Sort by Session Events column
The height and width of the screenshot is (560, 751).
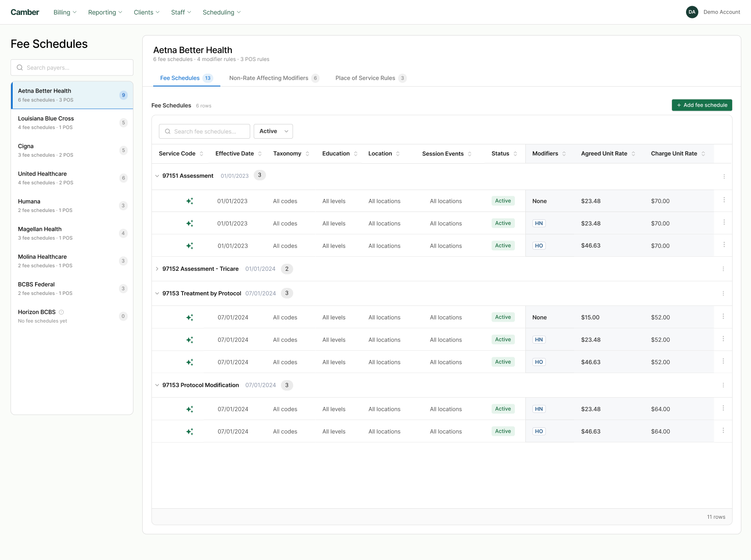pyautogui.click(x=470, y=154)
